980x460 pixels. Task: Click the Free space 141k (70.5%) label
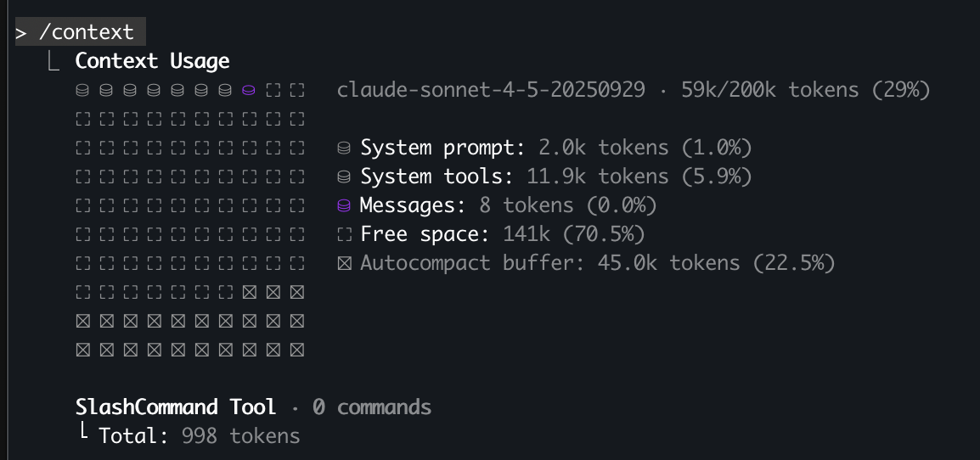[502, 234]
